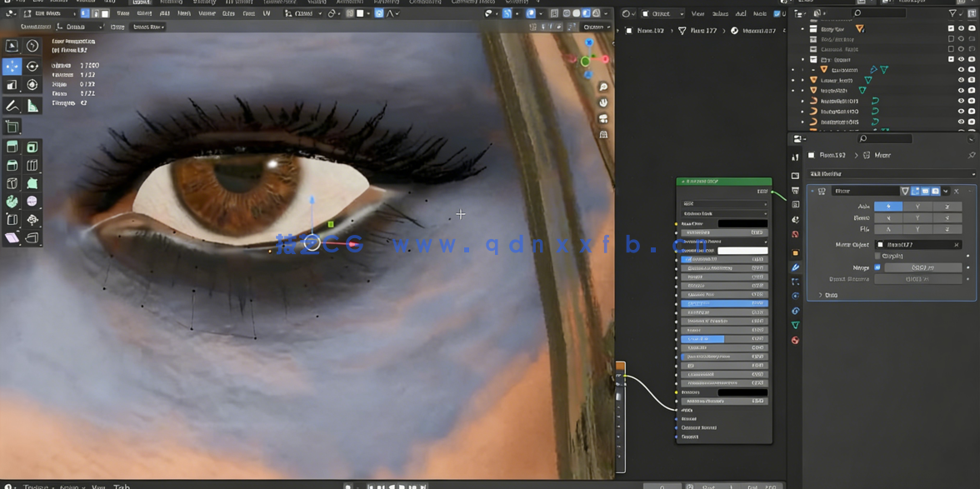
Task: Click the viewport zoom magnifier gizmo
Action: (x=603, y=86)
